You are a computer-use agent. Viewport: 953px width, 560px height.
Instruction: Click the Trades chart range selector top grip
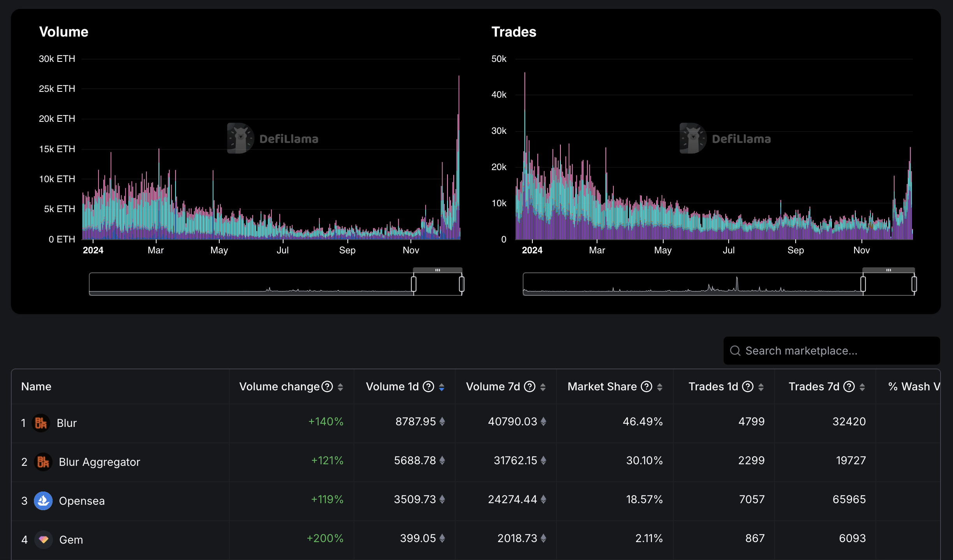click(889, 270)
